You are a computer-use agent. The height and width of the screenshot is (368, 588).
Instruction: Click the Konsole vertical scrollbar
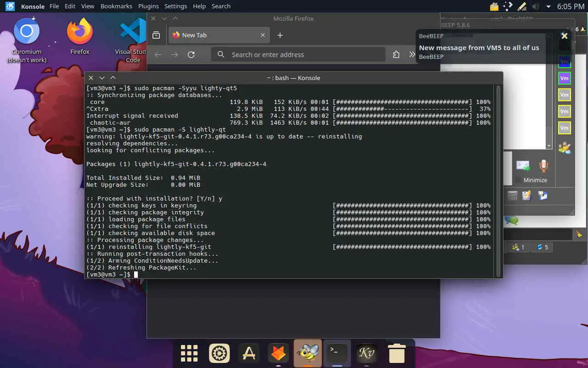click(498, 181)
